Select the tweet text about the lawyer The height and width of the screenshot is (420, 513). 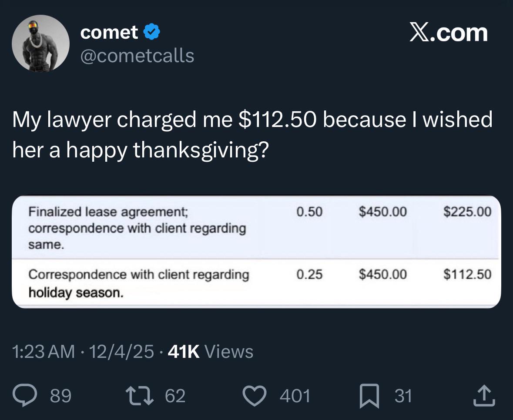tap(252, 133)
